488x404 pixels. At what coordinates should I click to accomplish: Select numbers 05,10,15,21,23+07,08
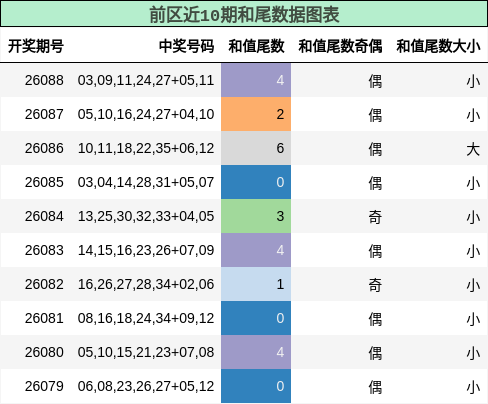pyautogui.click(x=146, y=352)
